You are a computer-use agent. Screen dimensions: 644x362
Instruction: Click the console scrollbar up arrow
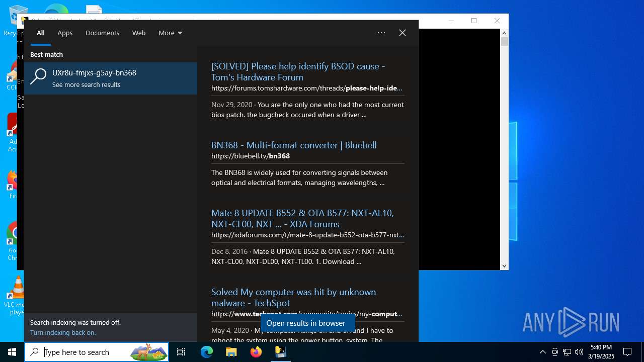pyautogui.click(x=504, y=33)
